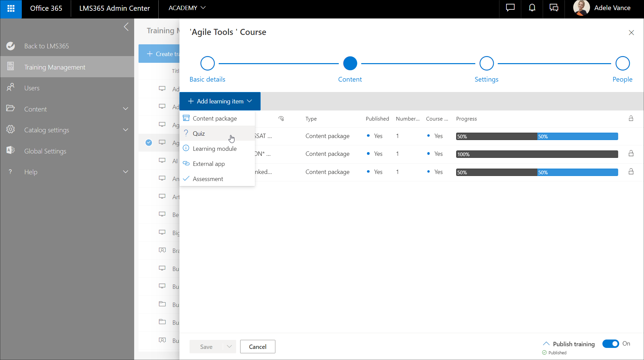644x360 pixels.
Task: Turn off the Publish training toggle
Action: click(610, 344)
